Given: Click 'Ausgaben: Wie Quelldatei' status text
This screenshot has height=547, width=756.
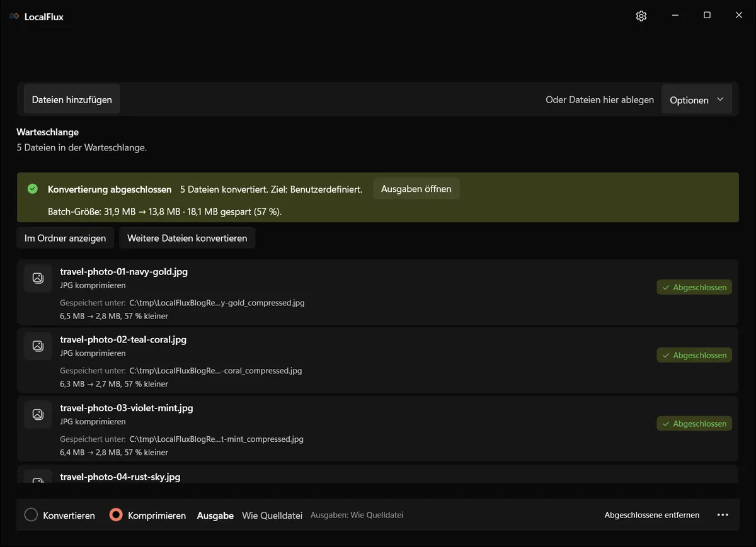Looking at the screenshot, I should pyautogui.click(x=357, y=515).
